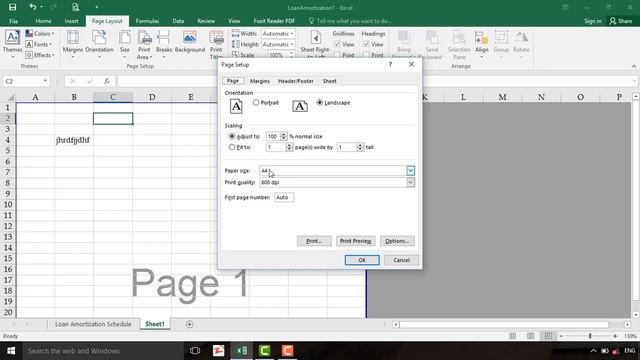Open the Home ribbon tab
The width and height of the screenshot is (640, 360).
(x=43, y=21)
